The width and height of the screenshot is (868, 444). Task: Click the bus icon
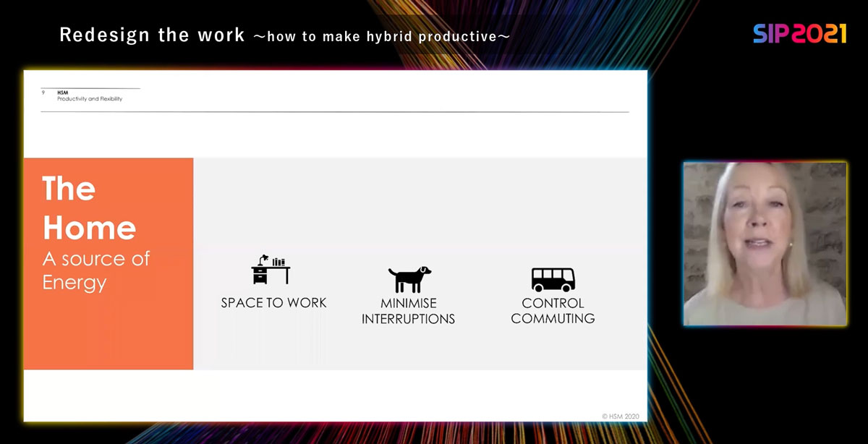553,279
